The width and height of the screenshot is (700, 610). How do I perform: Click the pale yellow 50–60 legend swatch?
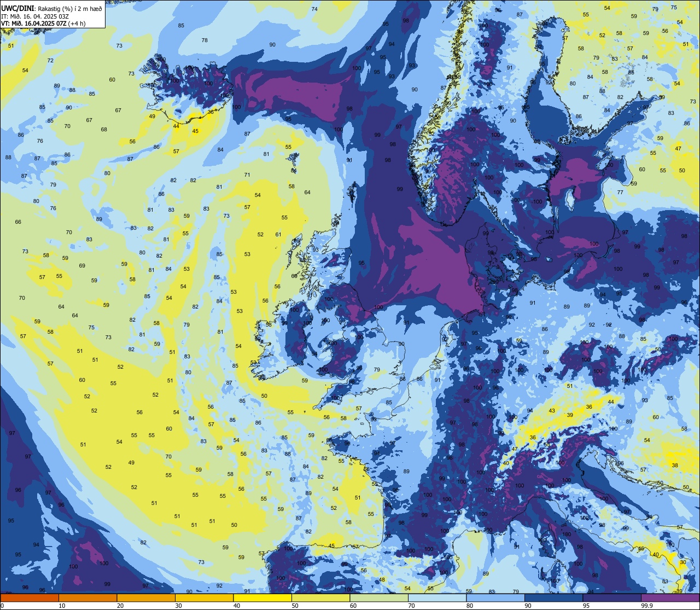point(320,597)
